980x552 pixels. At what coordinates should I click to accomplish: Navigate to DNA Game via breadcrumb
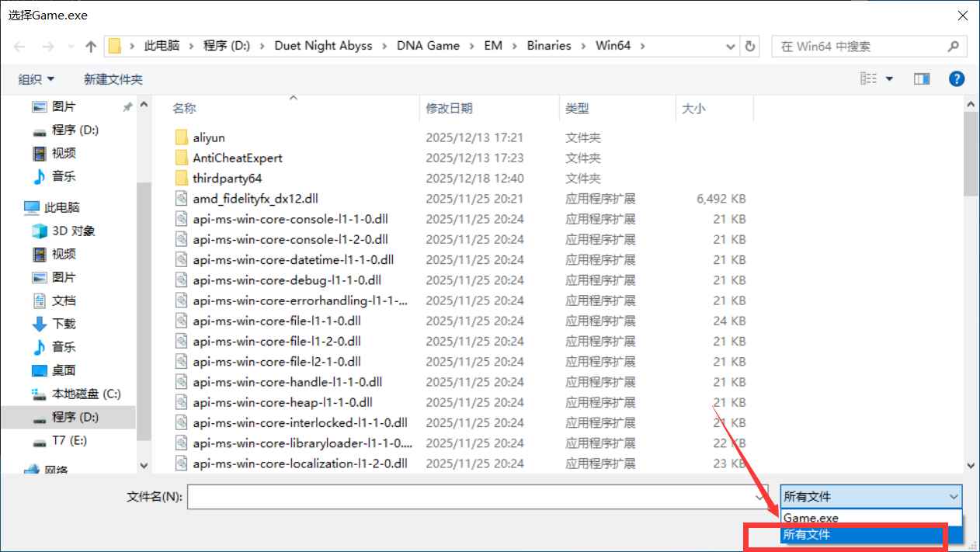click(x=428, y=46)
